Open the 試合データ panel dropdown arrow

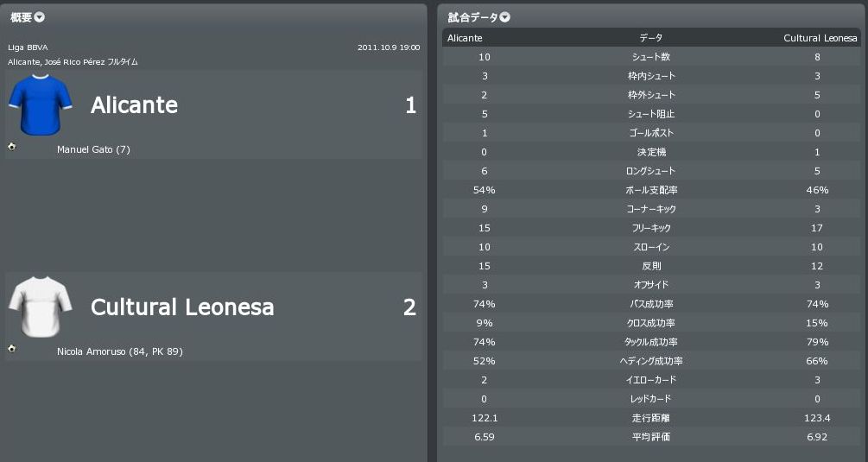pyautogui.click(x=505, y=17)
